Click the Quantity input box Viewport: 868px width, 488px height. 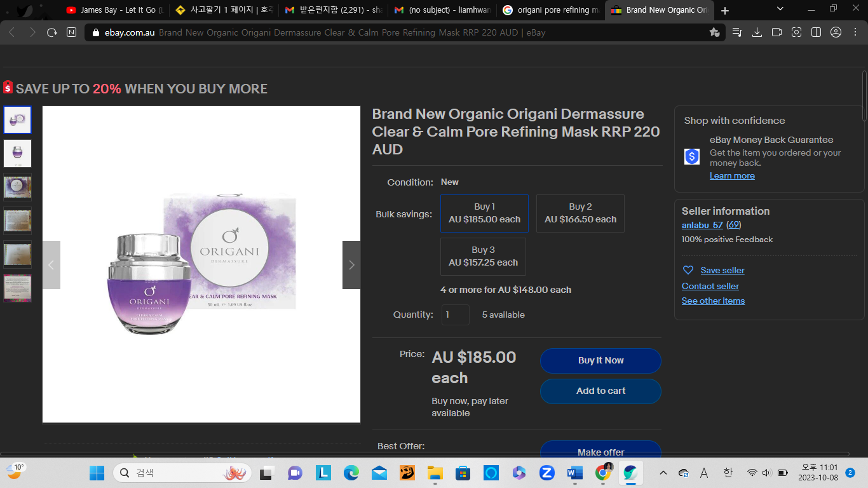click(x=456, y=315)
